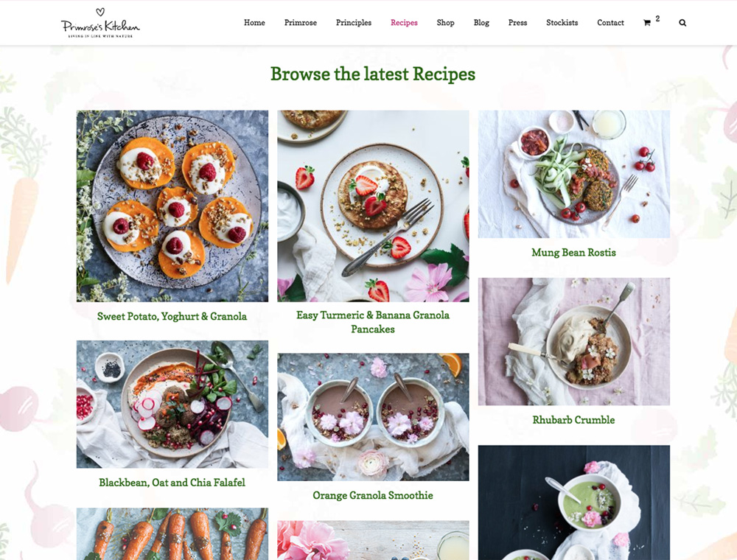Open the Press menu item
Screen dimensions: 737x560
517,23
